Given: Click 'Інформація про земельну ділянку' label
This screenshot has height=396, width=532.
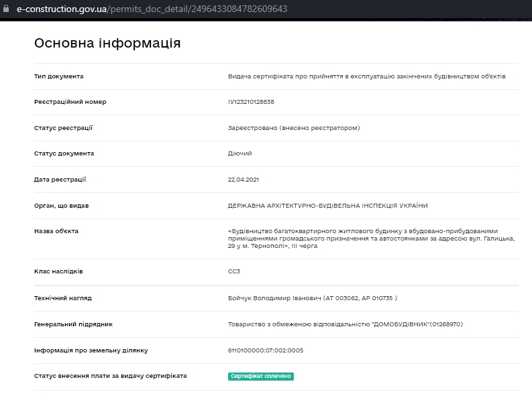Looking at the screenshot, I should point(91,350).
